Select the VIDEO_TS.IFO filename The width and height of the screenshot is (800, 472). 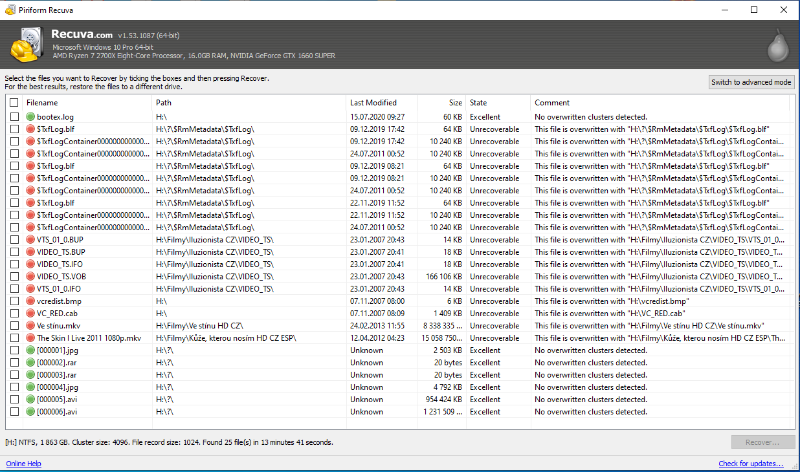pyautogui.click(x=59, y=264)
